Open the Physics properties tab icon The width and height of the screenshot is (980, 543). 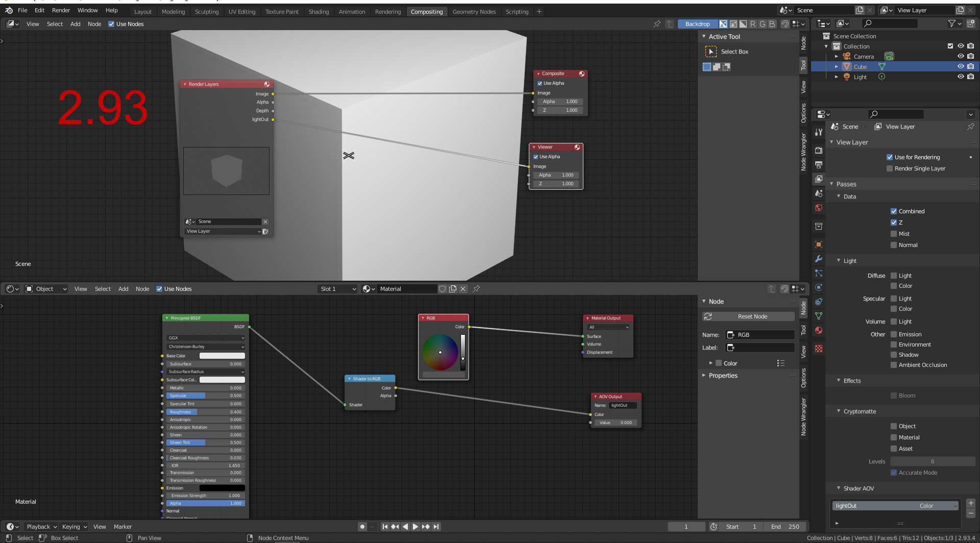[x=819, y=287]
